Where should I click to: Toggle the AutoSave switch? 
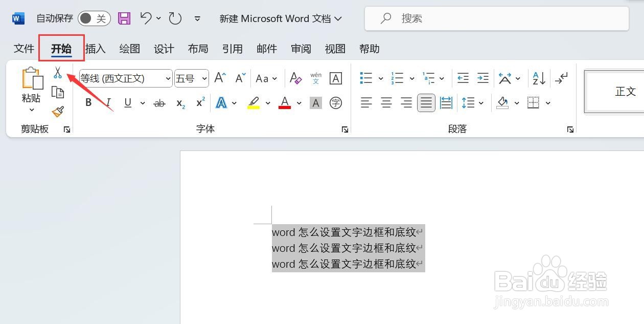[x=94, y=19]
